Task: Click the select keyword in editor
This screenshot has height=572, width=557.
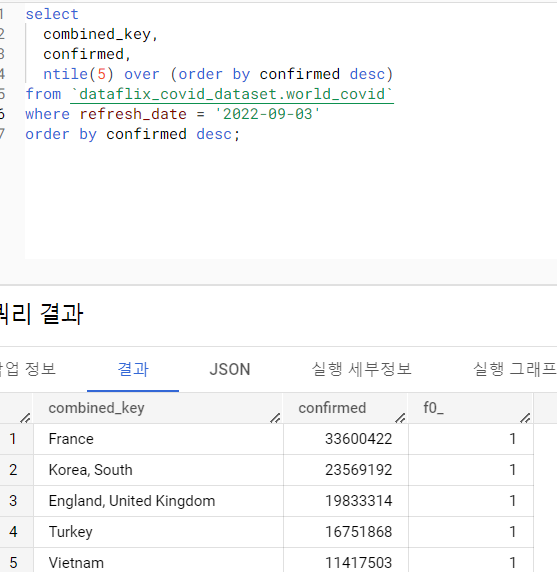Action: [x=52, y=14]
